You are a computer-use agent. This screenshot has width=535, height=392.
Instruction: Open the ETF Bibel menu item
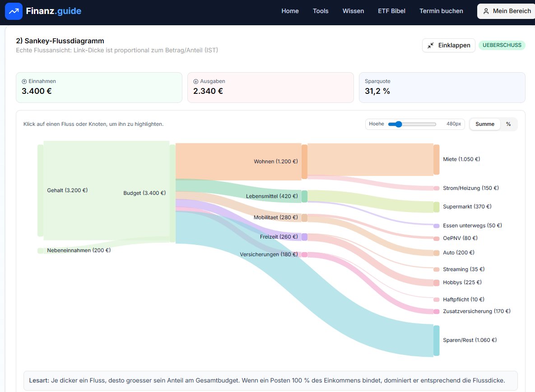click(392, 11)
